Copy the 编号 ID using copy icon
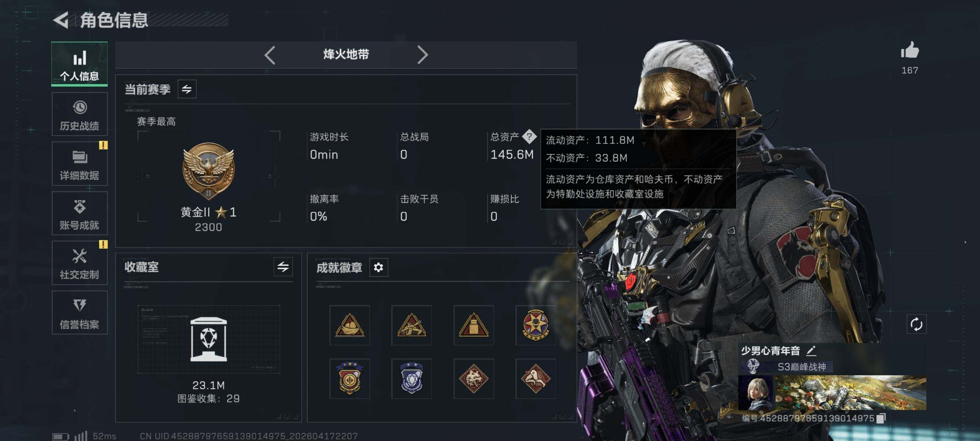Viewport: 980px width, 441px height. coord(881,418)
